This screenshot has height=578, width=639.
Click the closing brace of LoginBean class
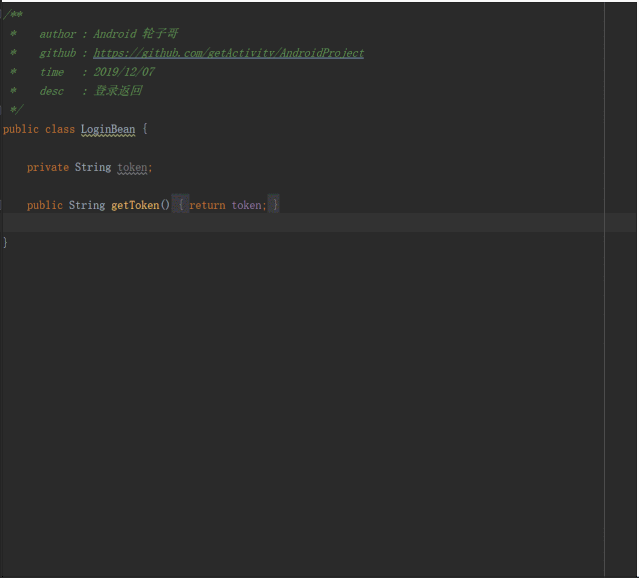[x=5, y=243]
